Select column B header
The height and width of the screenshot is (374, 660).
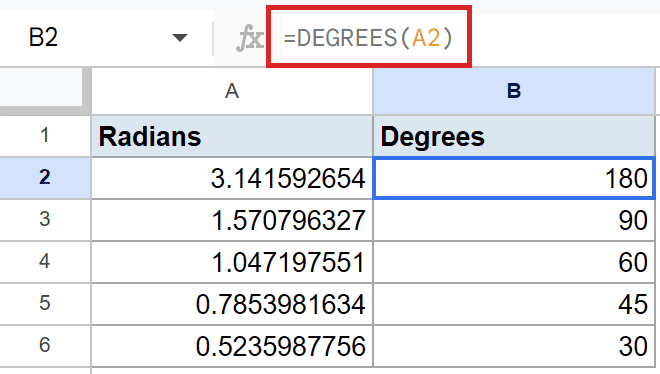[514, 91]
